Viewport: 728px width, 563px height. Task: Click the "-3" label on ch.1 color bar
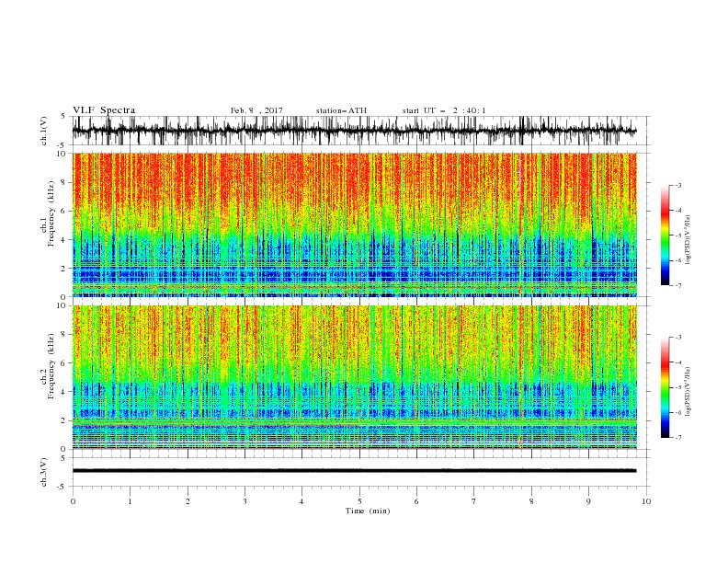tap(677, 185)
